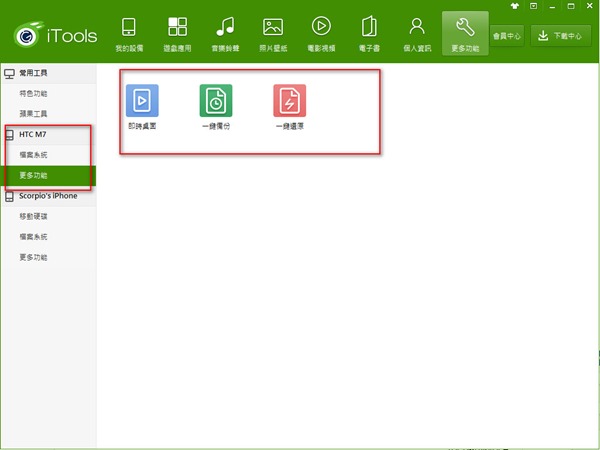This screenshot has width=600, height=450.
Task: Open 遊戲應用 apps section in toolbar
Action: pos(177,34)
